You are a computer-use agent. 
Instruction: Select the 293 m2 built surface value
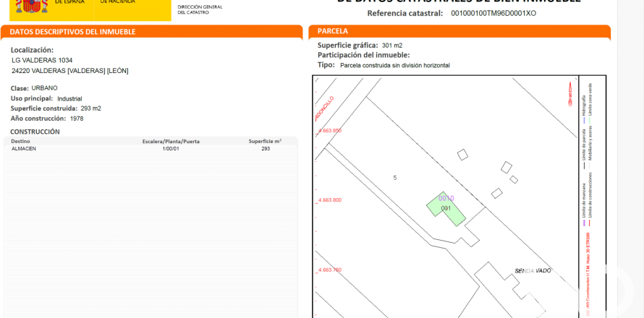pyautogui.click(x=90, y=108)
